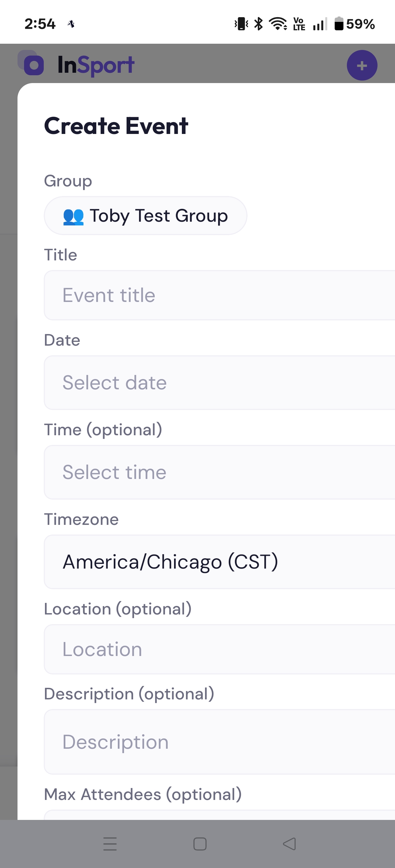Tap the Bluetooth status bar icon

(x=258, y=24)
